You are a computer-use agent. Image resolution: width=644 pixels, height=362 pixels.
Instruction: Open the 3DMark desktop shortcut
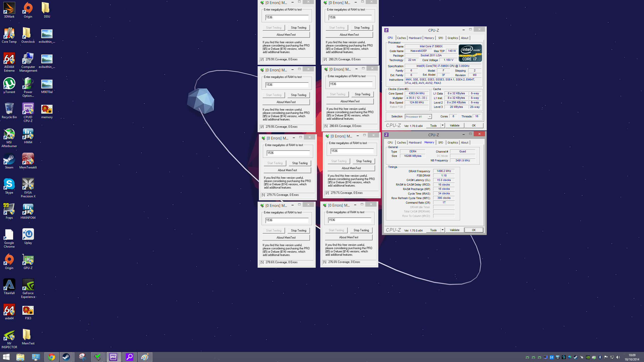[x=9, y=10]
